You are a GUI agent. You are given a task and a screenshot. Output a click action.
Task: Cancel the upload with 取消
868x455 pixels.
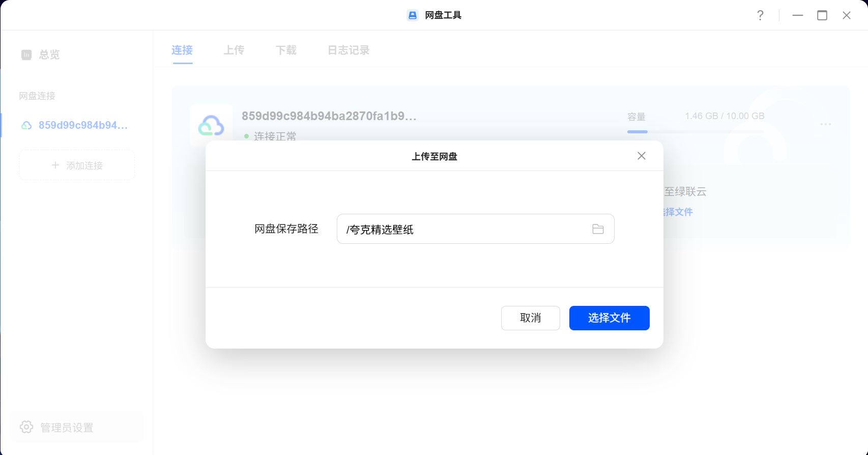[x=530, y=318]
